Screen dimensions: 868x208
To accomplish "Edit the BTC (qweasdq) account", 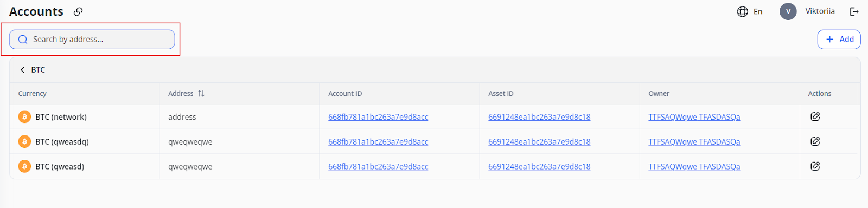I will pyautogui.click(x=815, y=141).
